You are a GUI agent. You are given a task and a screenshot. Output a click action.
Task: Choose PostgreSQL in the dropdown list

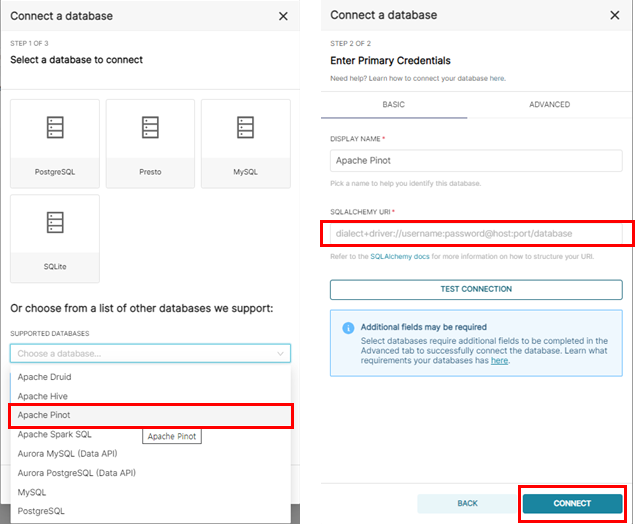pyautogui.click(x=150, y=511)
